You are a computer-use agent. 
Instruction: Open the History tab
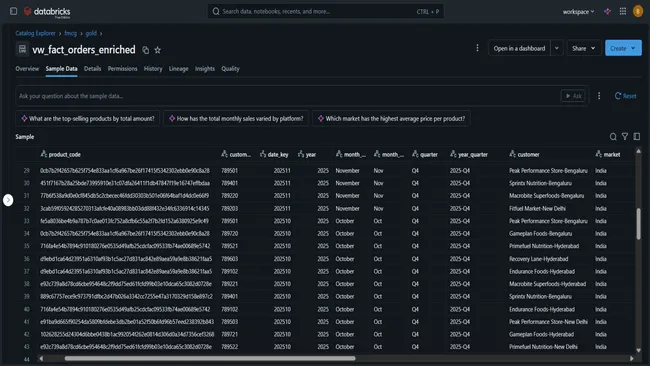click(x=153, y=69)
